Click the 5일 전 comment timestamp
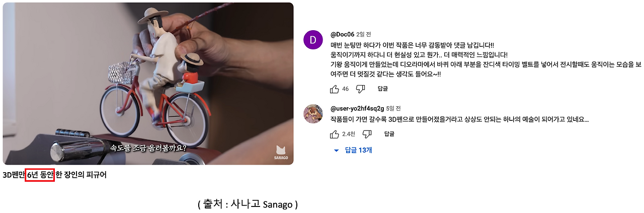The width and height of the screenshot is (644, 213). tap(393, 108)
